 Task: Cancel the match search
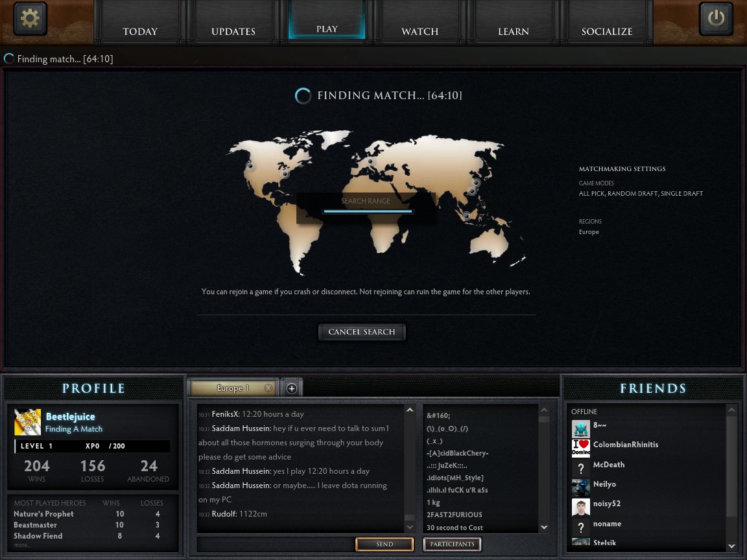(362, 332)
